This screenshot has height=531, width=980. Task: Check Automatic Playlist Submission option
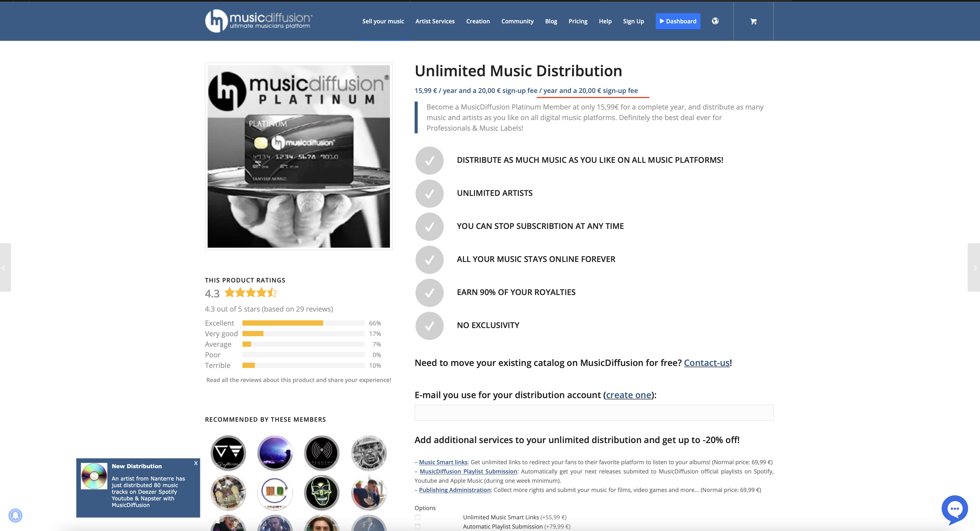click(417, 526)
